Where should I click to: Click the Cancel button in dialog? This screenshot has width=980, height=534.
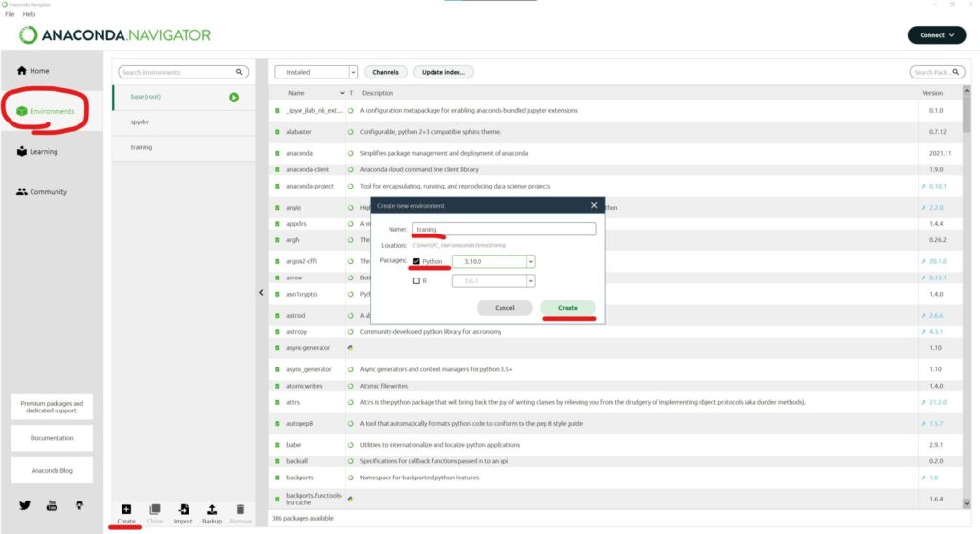coord(504,307)
